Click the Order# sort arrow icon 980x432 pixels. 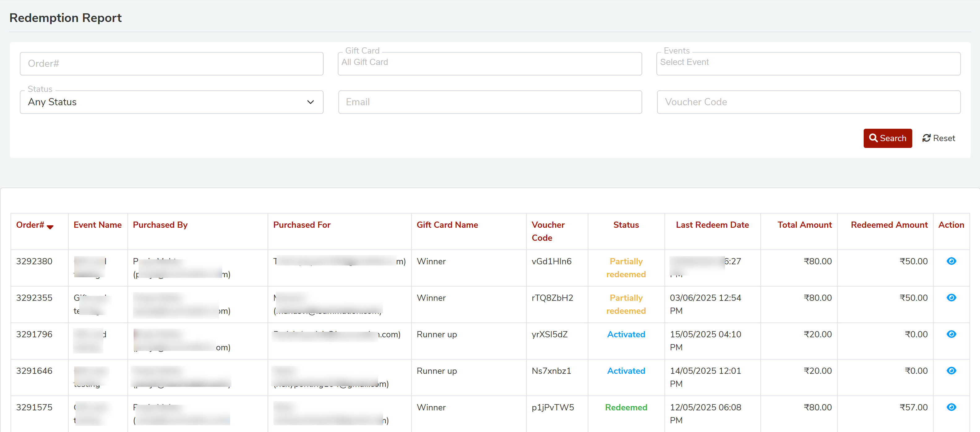[50, 227]
